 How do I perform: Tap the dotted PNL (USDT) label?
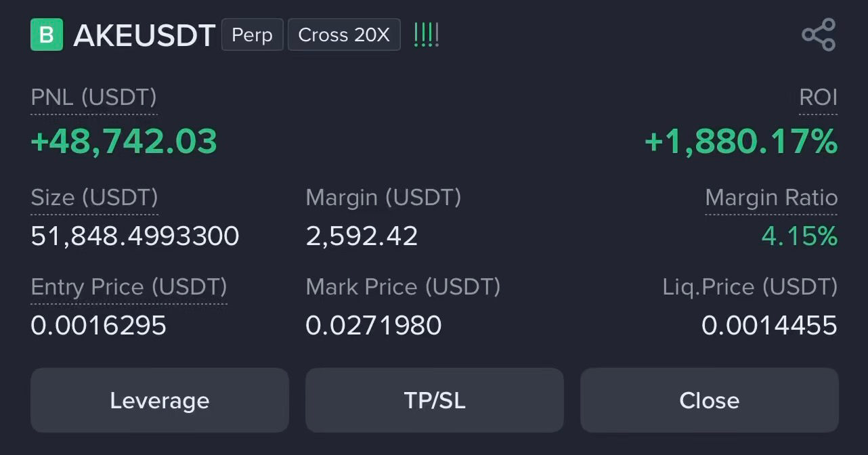coord(94,97)
